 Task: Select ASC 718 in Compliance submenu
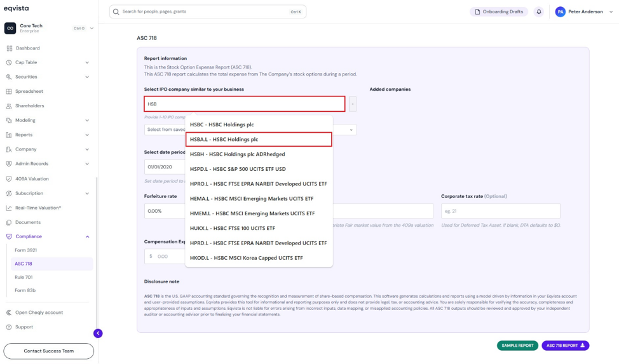click(x=51, y=264)
